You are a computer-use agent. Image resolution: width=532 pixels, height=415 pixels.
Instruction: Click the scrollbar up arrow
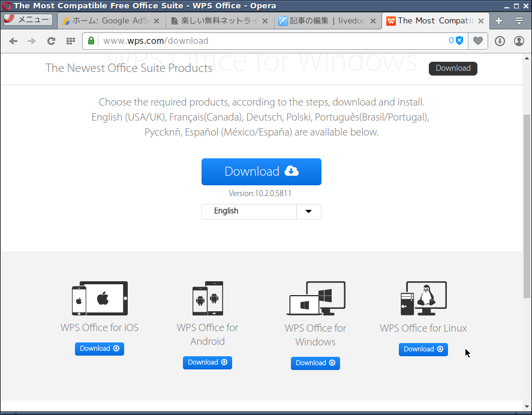[527, 58]
